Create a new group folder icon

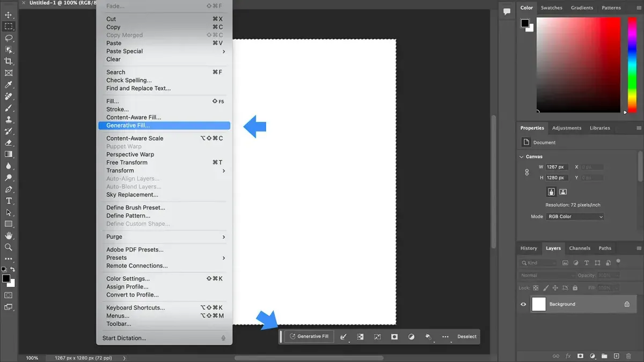pyautogui.click(x=604, y=356)
